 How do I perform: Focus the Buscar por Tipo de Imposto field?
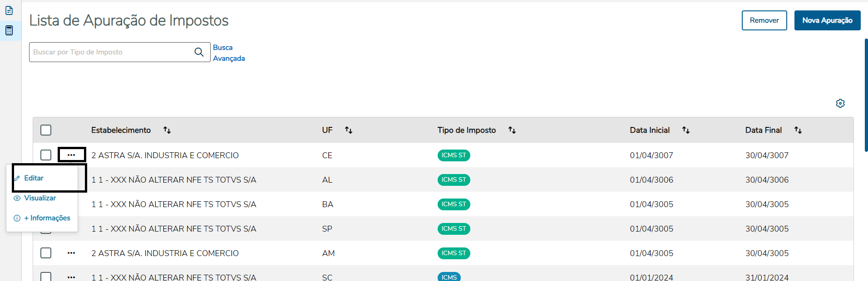[x=111, y=52]
